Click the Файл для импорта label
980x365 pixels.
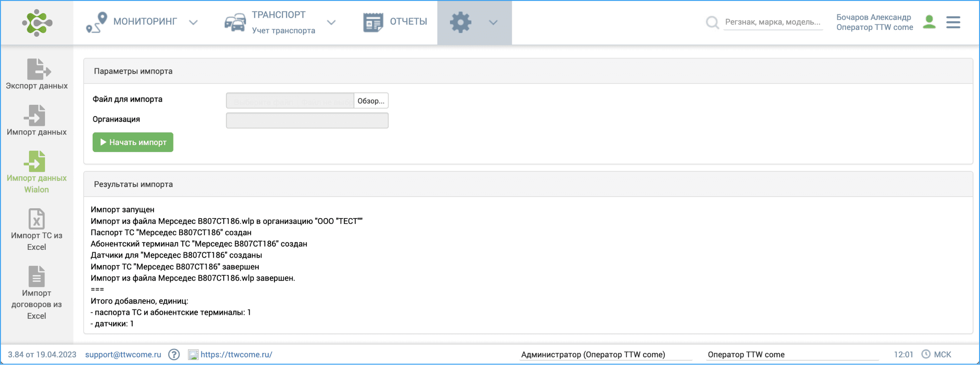click(x=128, y=99)
